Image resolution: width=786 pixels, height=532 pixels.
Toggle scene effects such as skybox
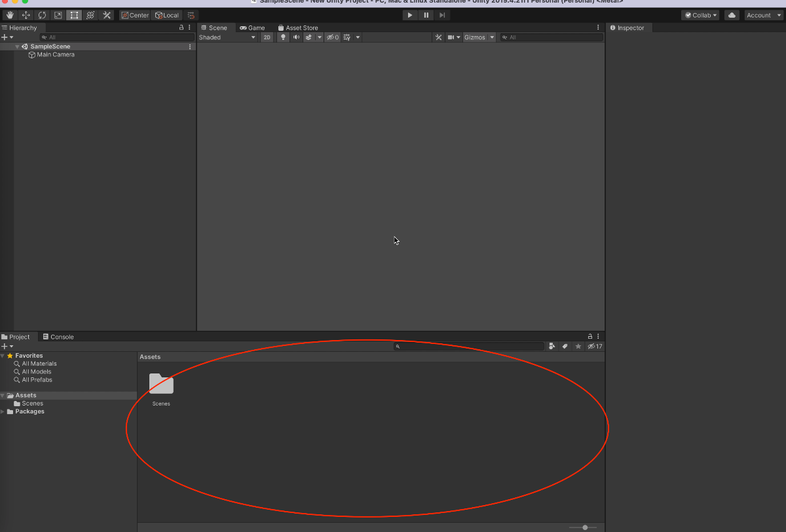(x=309, y=37)
